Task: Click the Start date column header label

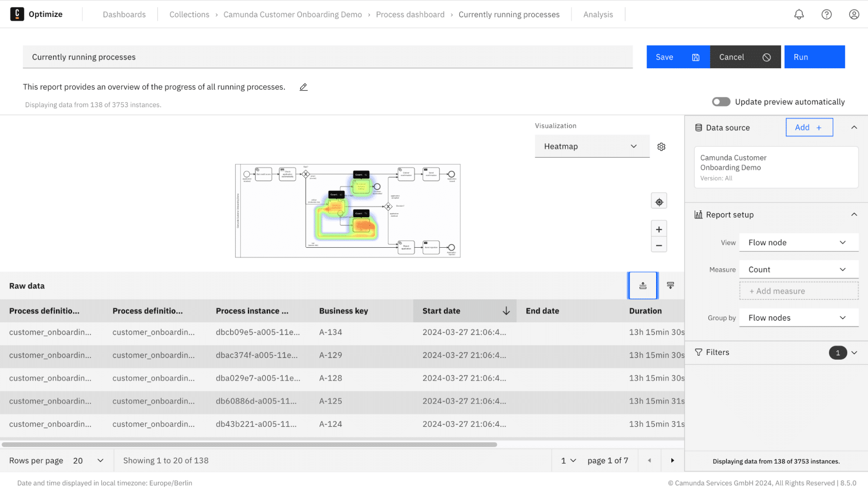Action: [x=441, y=311]
